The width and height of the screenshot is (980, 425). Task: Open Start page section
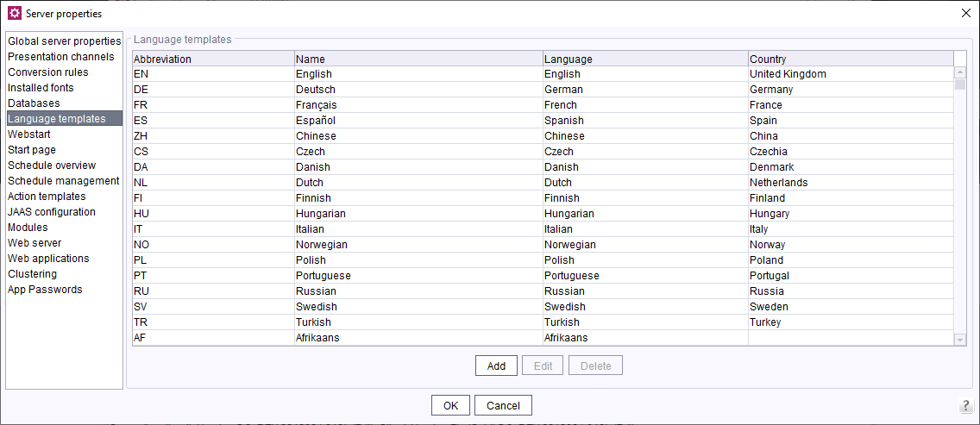(x=65, y=150)
